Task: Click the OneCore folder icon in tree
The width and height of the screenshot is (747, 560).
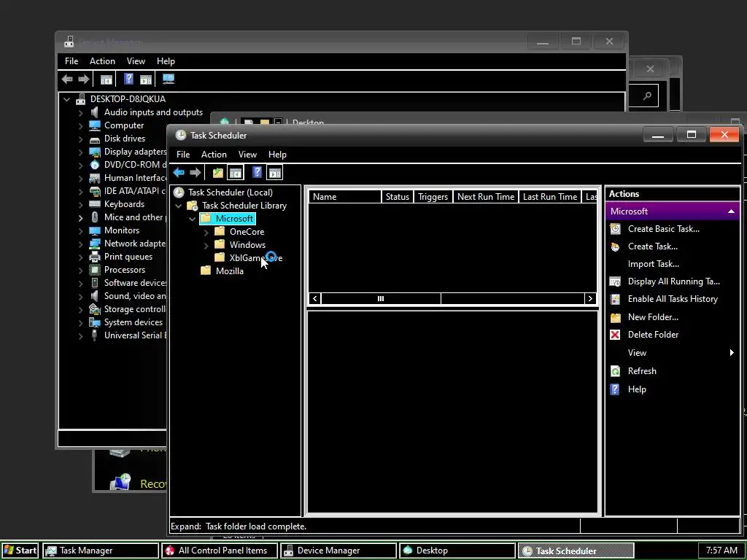Action: point(220,231)
